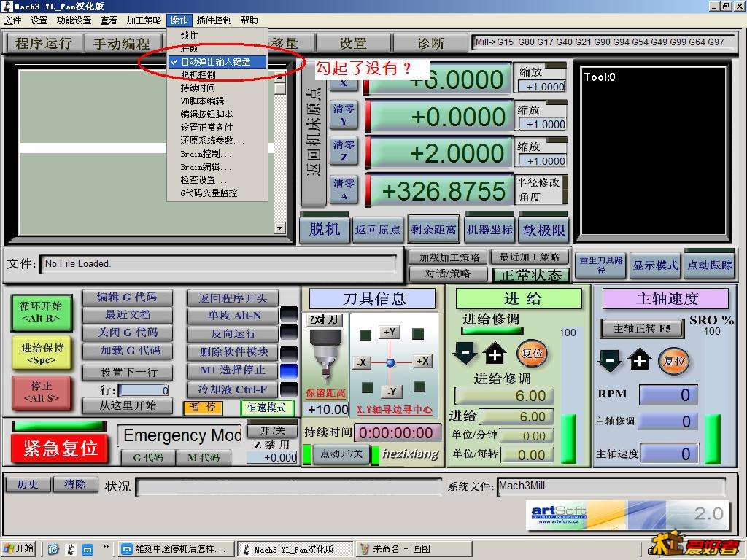Open the 功能设置 menu
747x560 pixels.
click(74, 20)
